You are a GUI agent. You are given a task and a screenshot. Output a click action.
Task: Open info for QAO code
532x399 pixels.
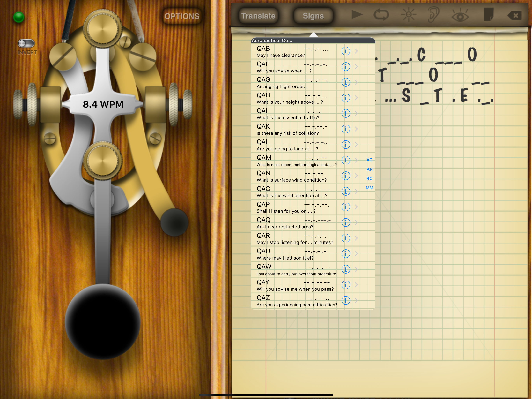point(346,191)
